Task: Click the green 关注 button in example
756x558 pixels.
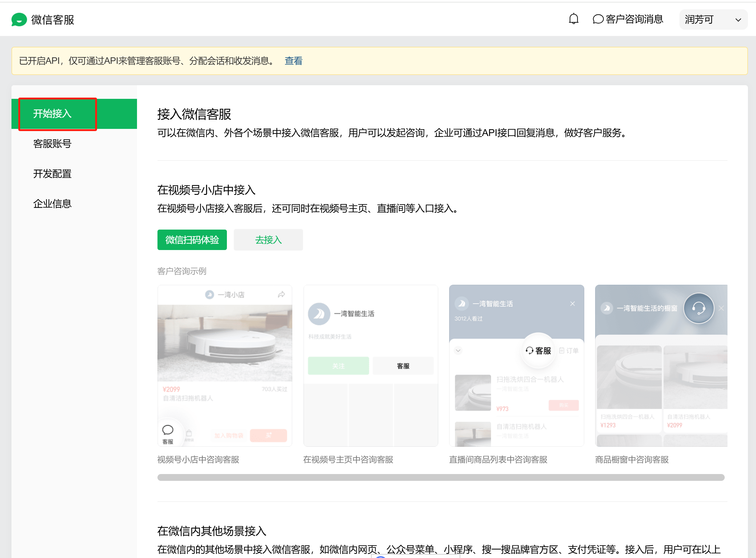Action: click(x=338, y=366)
